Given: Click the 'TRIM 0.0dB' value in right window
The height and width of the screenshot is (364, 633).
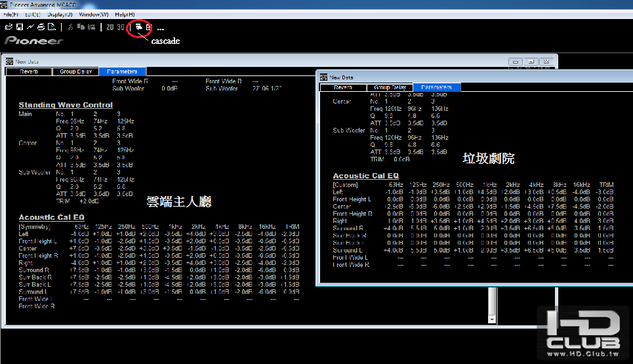Looking at the screenshot, I should [390, 159].
